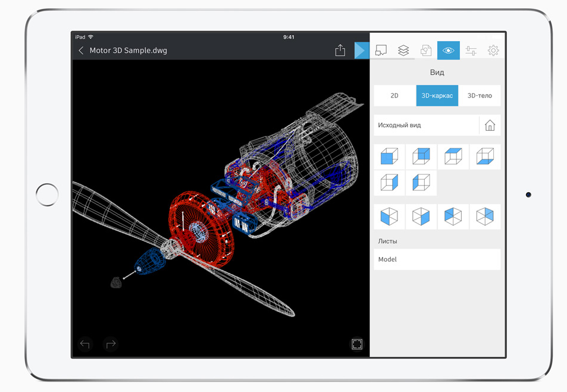The width and height of the screenshot is (567, 392).
Task: Switch to 3D-тело solid mode
Action: coord(480,95)
